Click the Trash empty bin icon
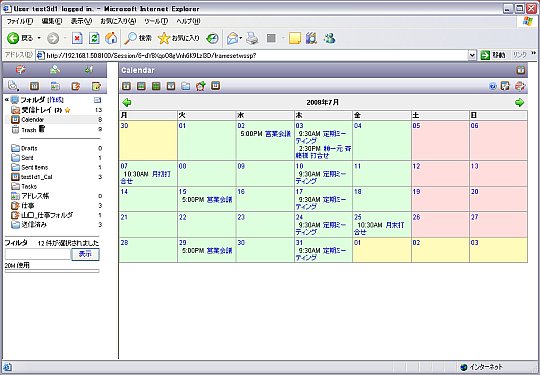 coord(42,129)
